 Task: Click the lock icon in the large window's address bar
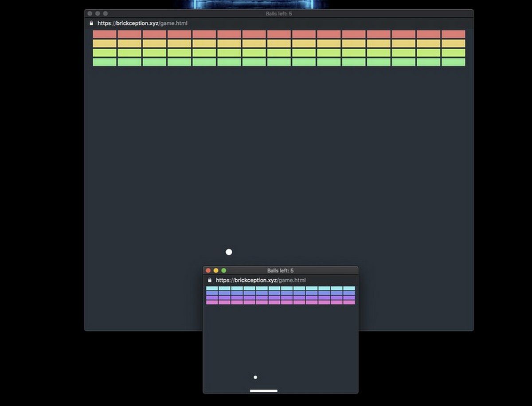click(91, 23)
